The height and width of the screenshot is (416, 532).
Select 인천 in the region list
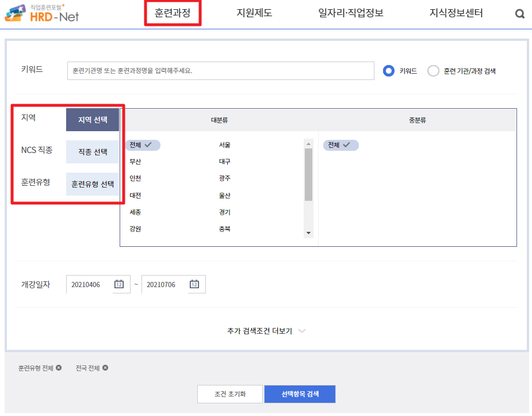click(x=135, y=178)
